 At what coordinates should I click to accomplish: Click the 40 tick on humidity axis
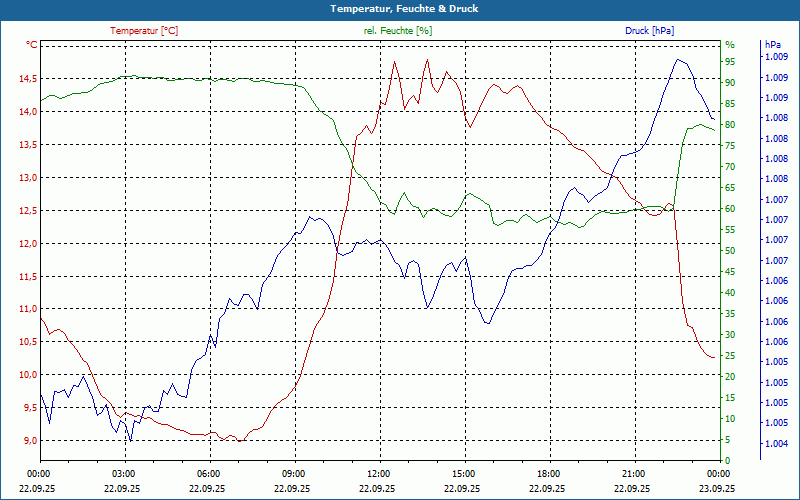(x=730, y=293)
